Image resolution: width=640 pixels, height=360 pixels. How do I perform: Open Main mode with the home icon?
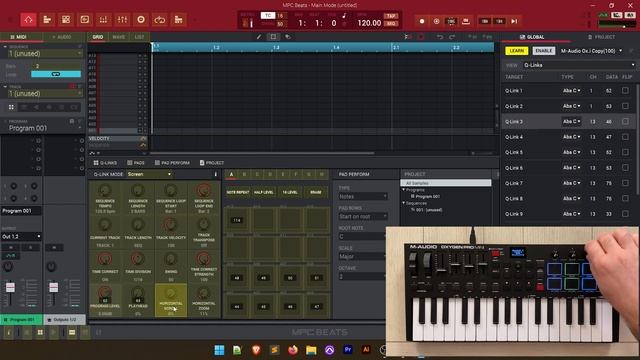(x=28, y=20)
